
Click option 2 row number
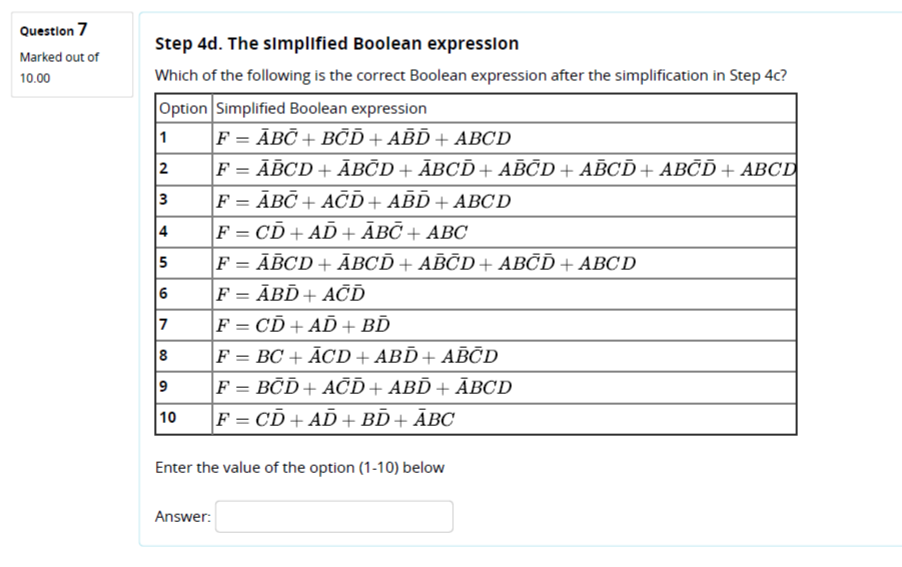coord(164,168)
